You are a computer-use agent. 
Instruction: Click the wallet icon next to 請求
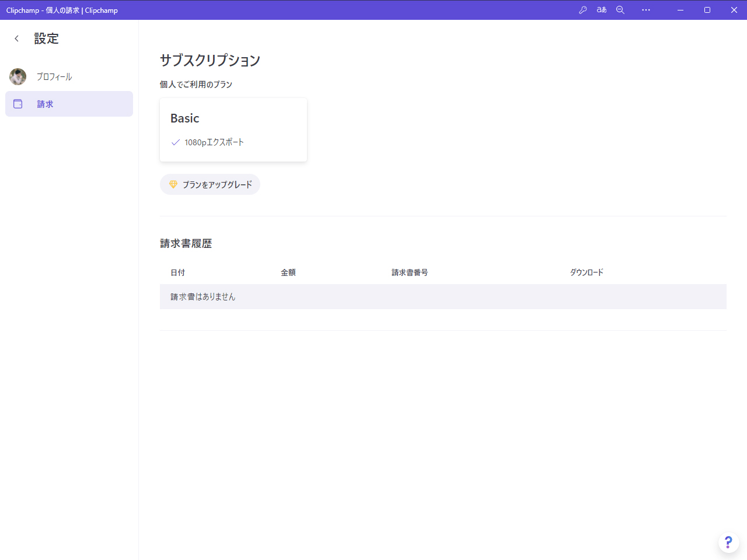pyautogui.click(x=18, y=104)
